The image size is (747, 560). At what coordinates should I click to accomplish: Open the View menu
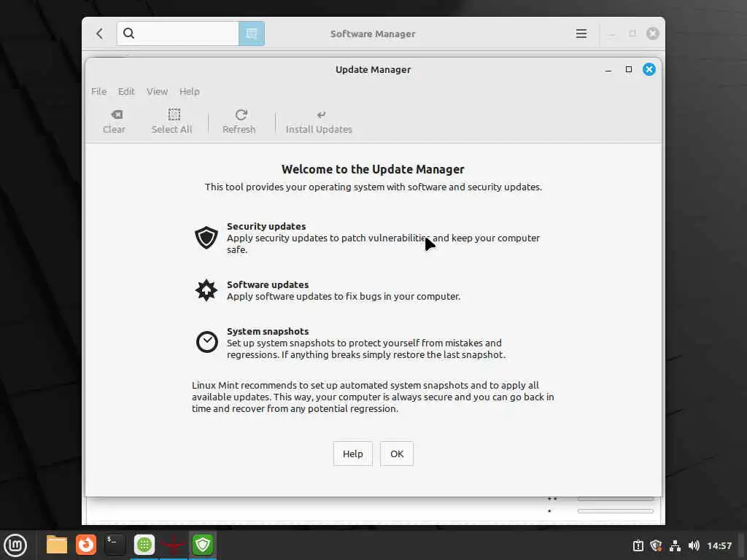[x=158, y=91]
